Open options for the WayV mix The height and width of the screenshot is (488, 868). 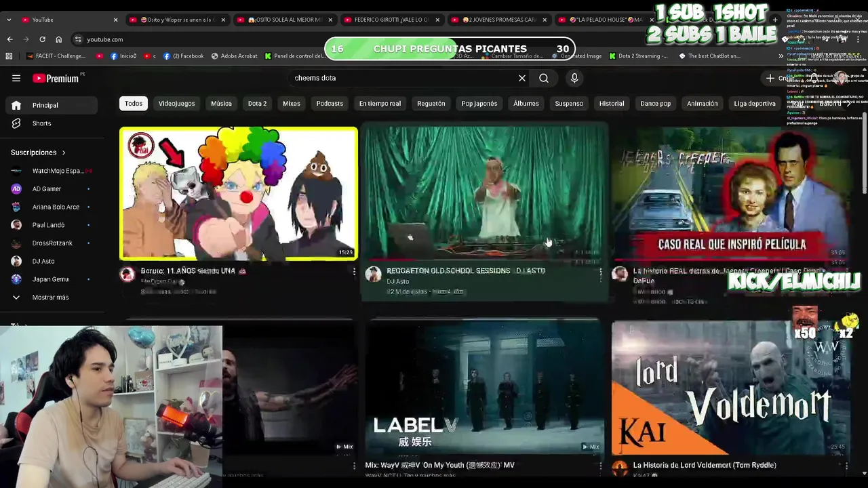point(600,466)
